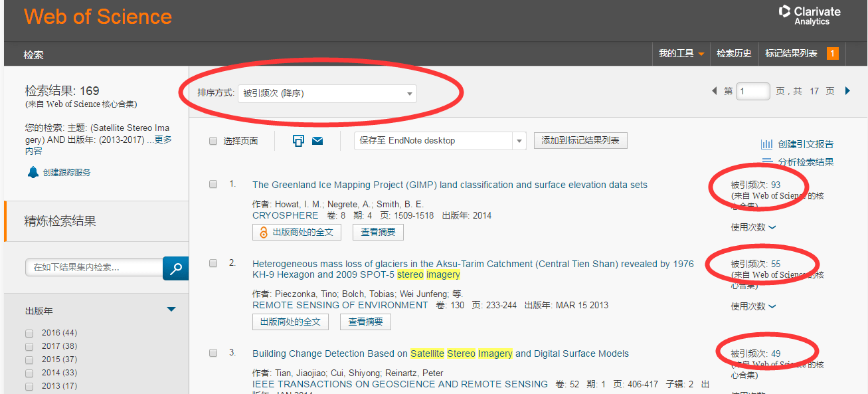Click 查看摘要 for the Aksu-Tarim paper
The width and height of the screenshot is (868, 394).
point(366,322)
